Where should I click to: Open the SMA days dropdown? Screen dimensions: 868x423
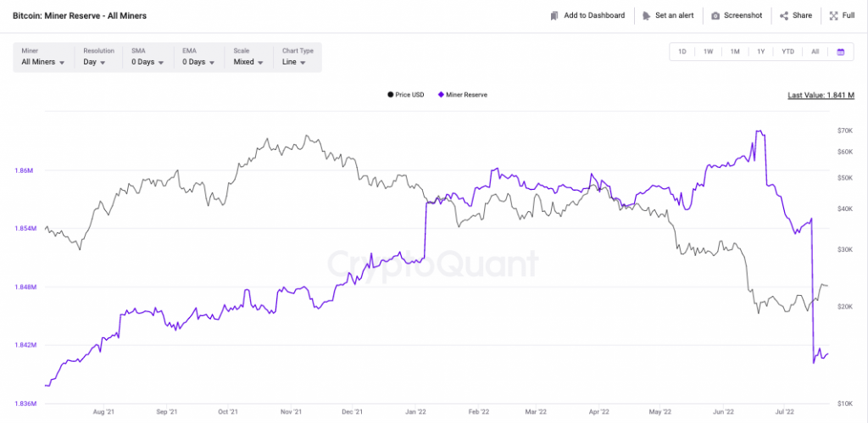[147, 62]
